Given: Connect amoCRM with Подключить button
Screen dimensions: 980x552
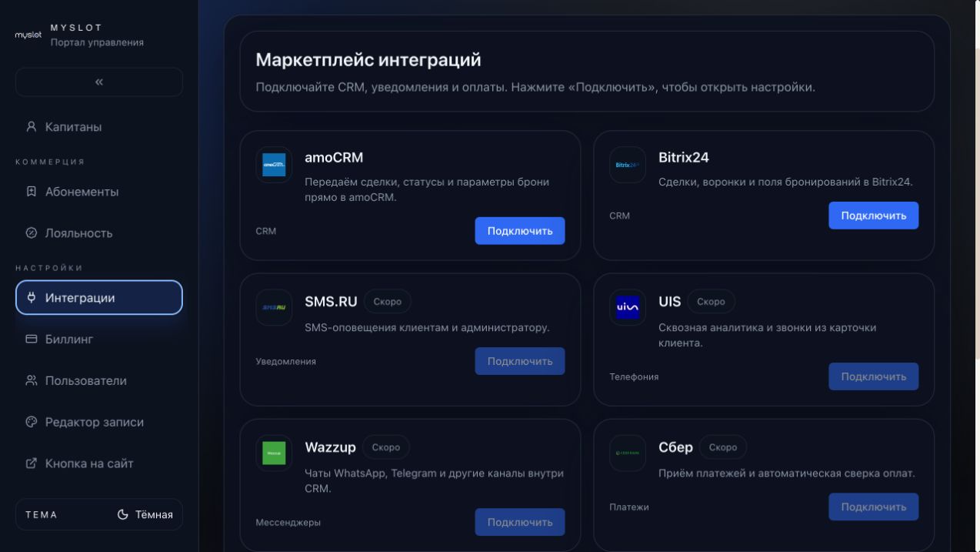Looking at the screenshot, I should [x=520, y=231].
